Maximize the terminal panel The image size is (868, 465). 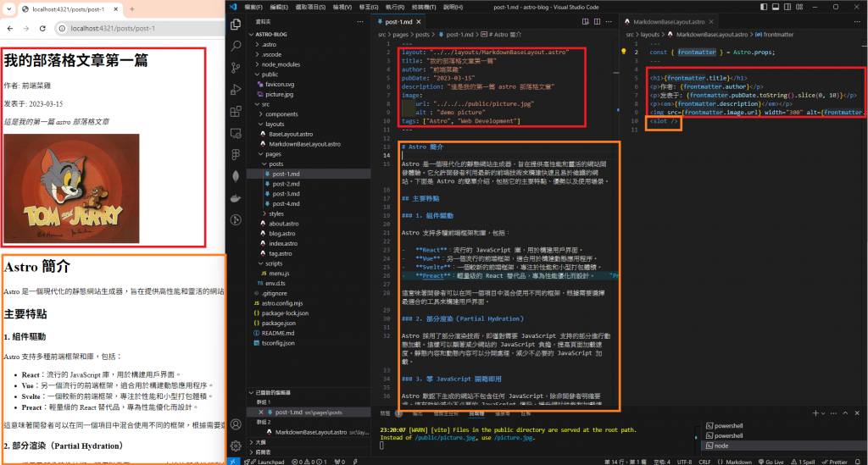(845, 413)
